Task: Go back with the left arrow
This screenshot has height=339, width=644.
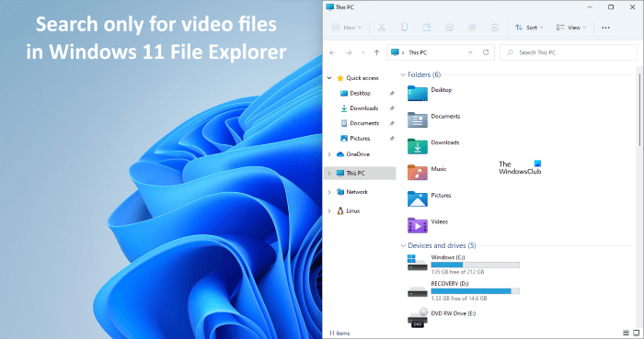Action: tap(332, 52)
